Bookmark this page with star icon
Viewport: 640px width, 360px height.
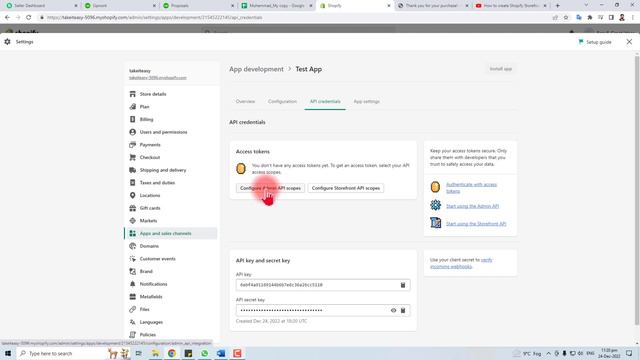(566, 18)
